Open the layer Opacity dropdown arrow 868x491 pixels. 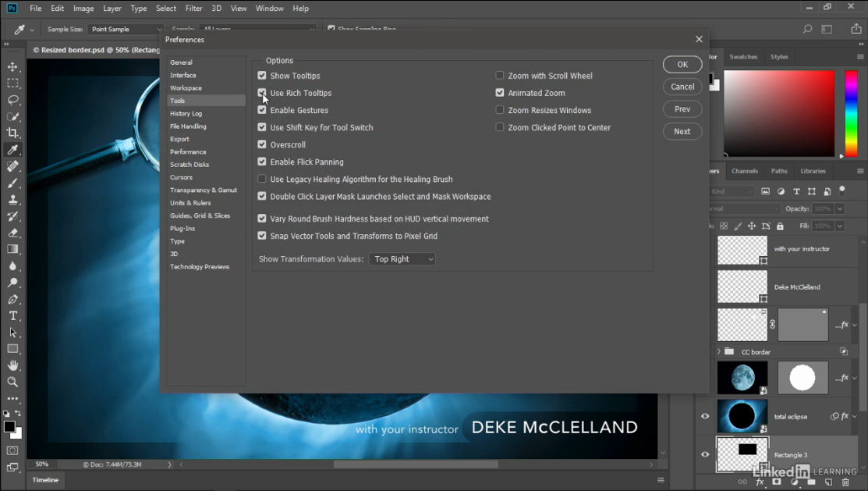(840, 209)
